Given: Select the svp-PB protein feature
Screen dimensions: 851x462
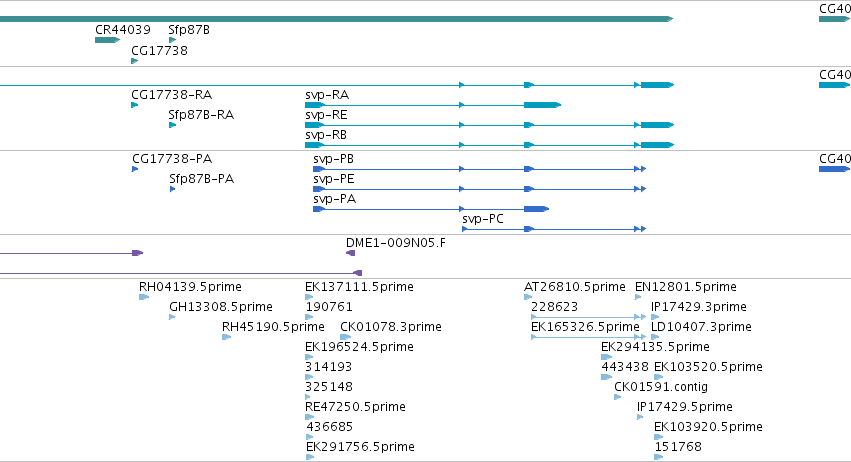Looking at the screenshot, I should click(x=480, y=169).
